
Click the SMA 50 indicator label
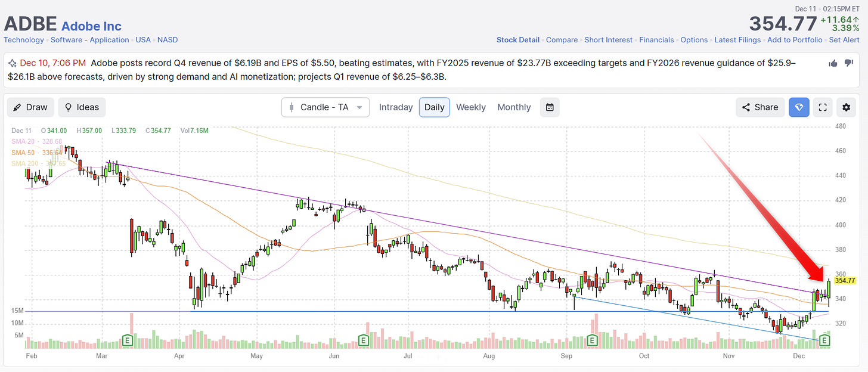[x=36, y=152]
